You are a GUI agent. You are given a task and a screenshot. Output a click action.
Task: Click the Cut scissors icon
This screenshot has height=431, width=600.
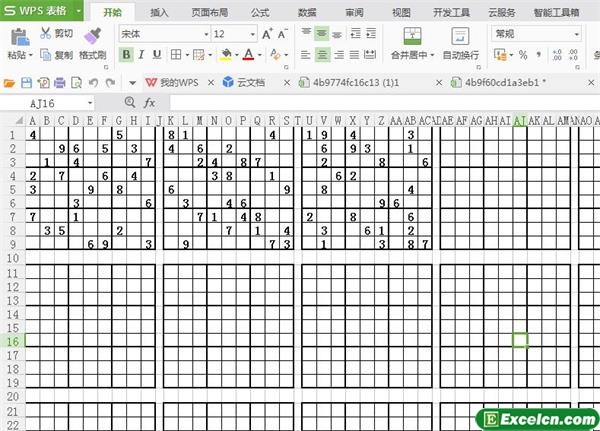45,33
